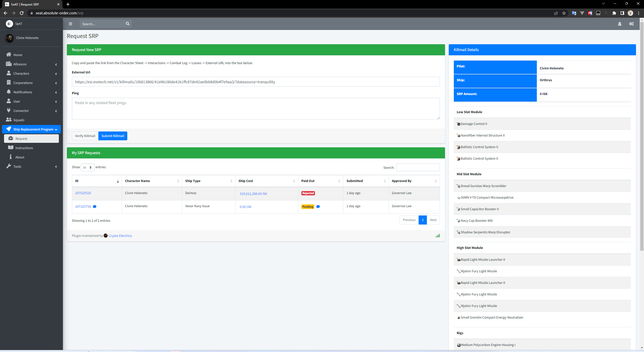
Task: Reload the page with the refresh icon
Action: click(x=22, y=13)
